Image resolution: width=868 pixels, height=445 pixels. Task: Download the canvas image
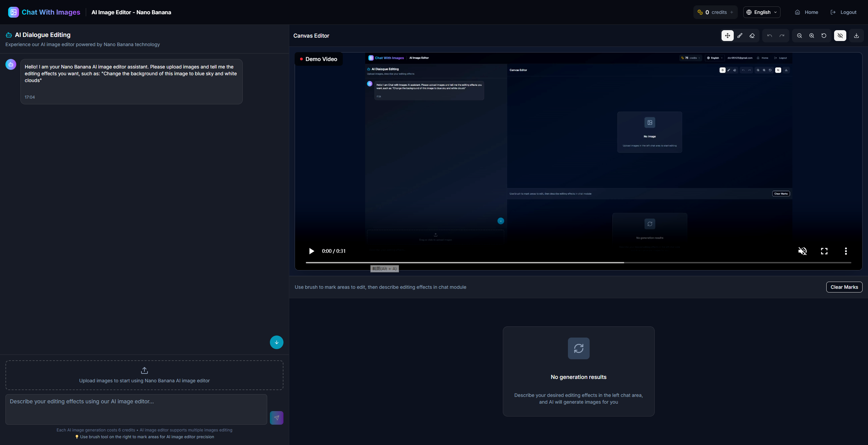click(856, 36)
